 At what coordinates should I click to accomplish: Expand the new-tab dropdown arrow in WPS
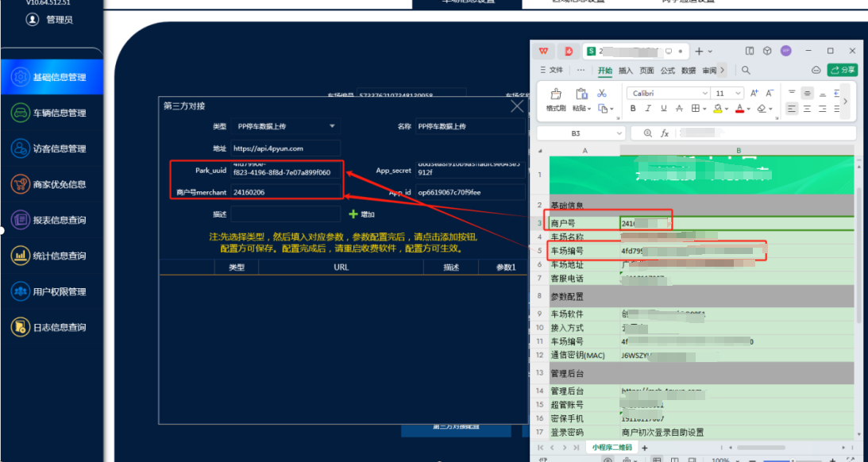point(710,52)
